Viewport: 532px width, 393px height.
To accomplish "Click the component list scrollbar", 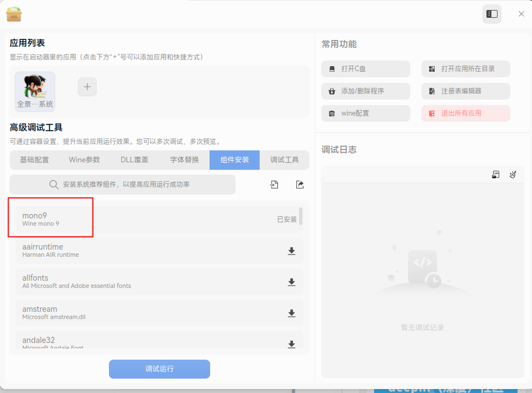I will coord(301,216).
